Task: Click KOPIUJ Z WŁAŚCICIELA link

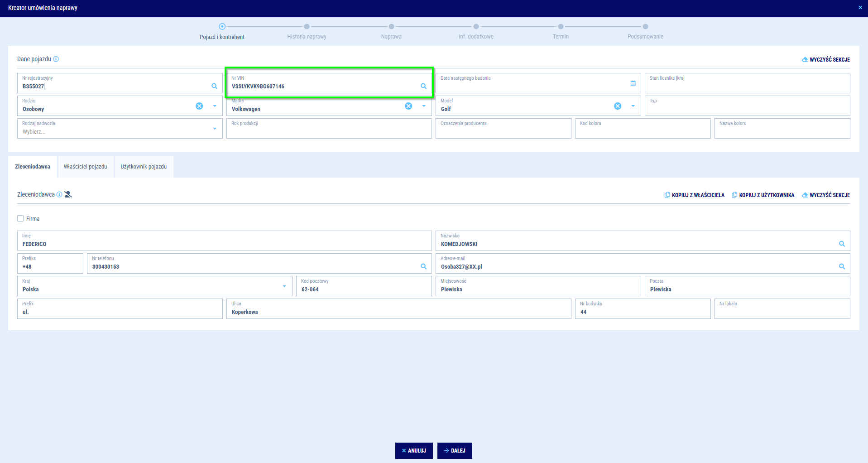Action: (x=695, y=195)
